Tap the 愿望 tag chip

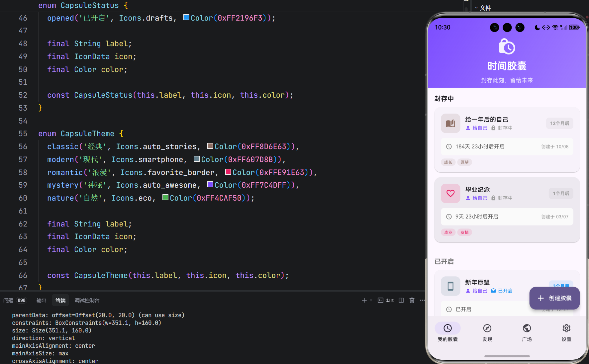(465, 162)
